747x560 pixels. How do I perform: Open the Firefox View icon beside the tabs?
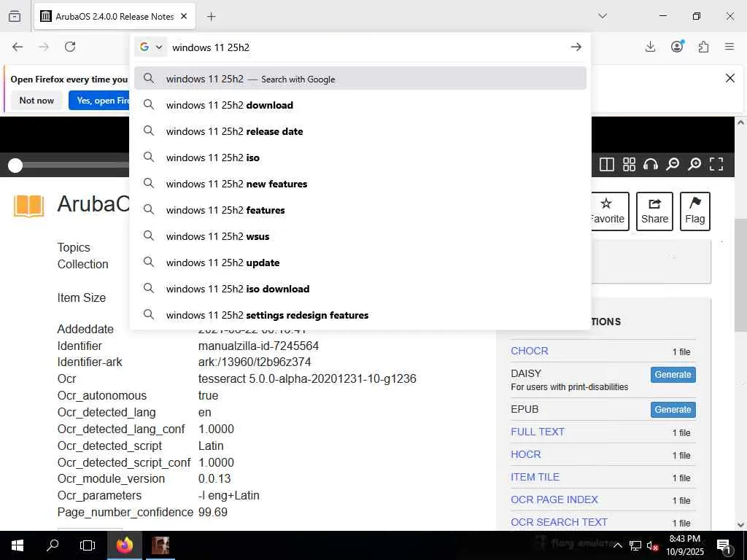tap(15, 16)
